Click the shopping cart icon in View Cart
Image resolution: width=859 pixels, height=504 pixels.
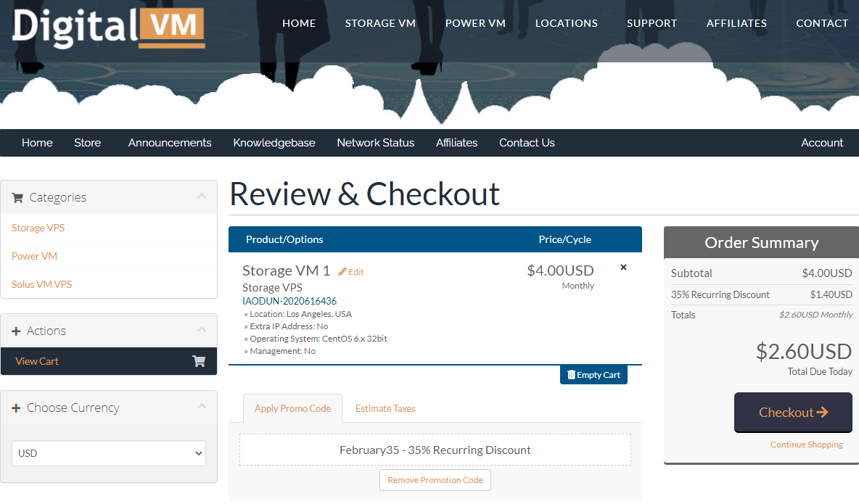coord(198,361)
